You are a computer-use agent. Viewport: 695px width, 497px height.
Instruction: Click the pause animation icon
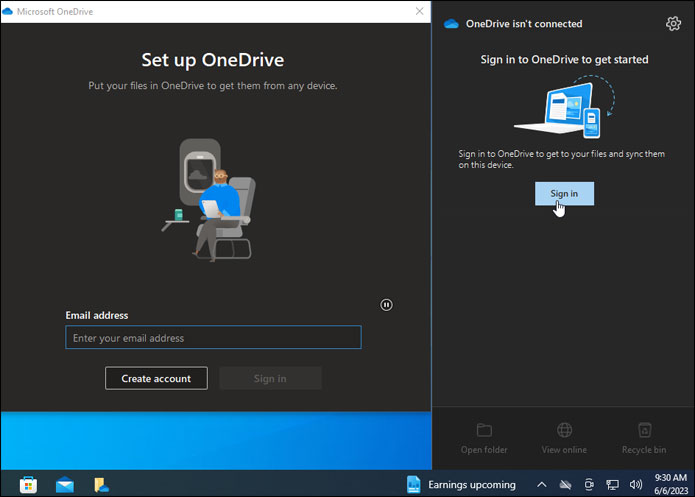[387, 305]
